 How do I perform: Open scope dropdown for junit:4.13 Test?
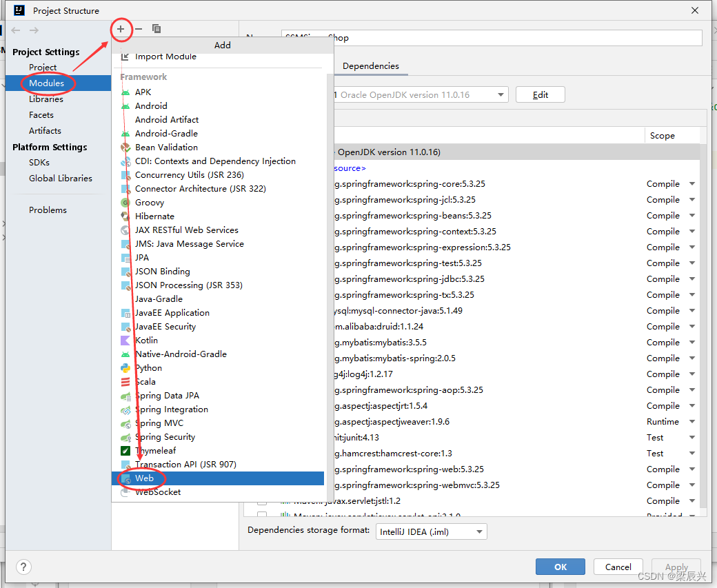coord(692,438)
